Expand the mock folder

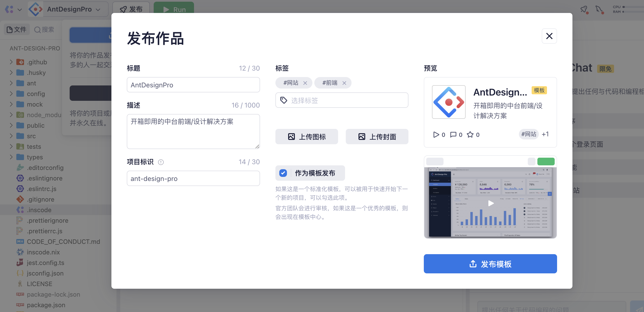pos(11,104)
